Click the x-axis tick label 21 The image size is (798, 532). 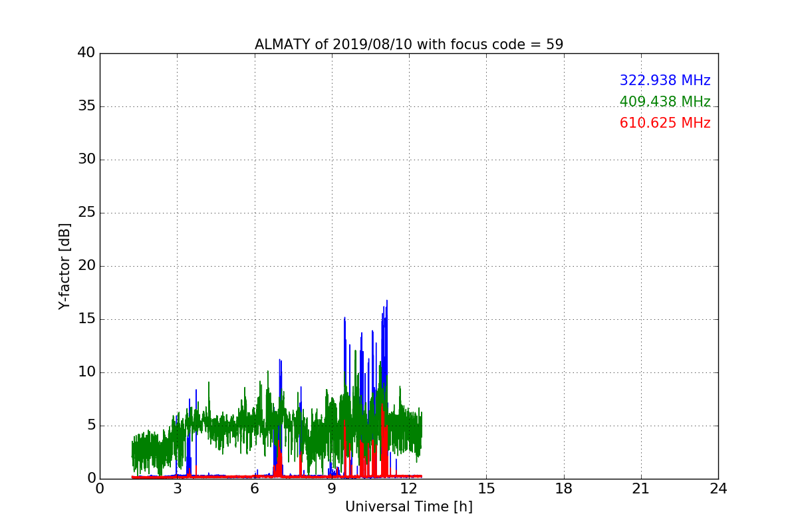coord(641,489)
